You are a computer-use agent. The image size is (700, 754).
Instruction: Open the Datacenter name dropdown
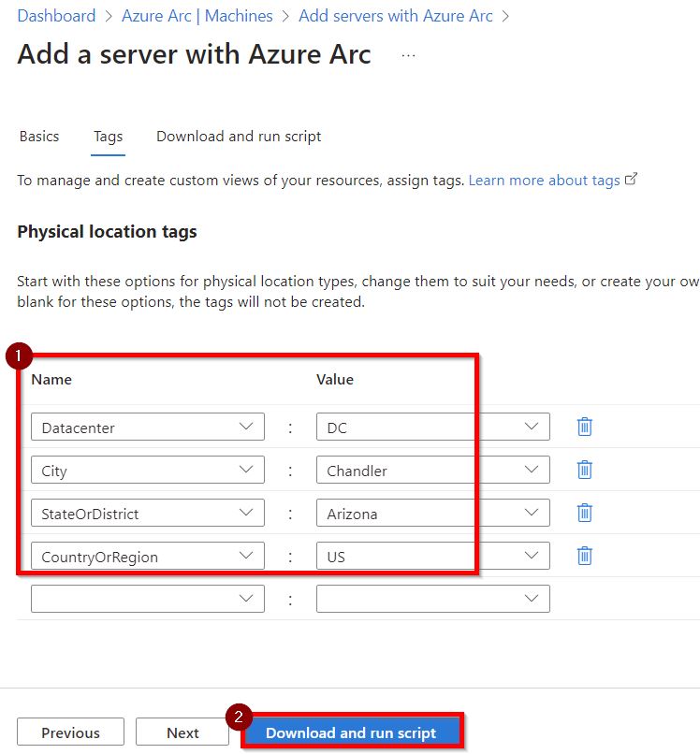pyautogui.click(x=148, y=427)
